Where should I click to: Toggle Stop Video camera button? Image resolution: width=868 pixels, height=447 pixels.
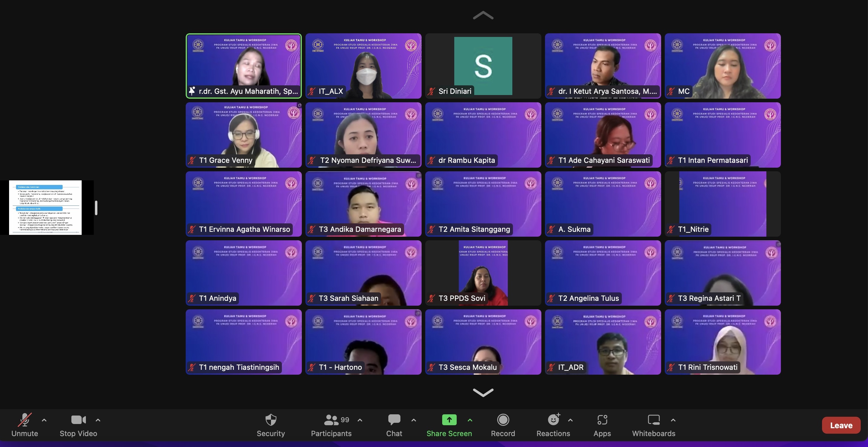pyautogui.click(x=78, y=420)
